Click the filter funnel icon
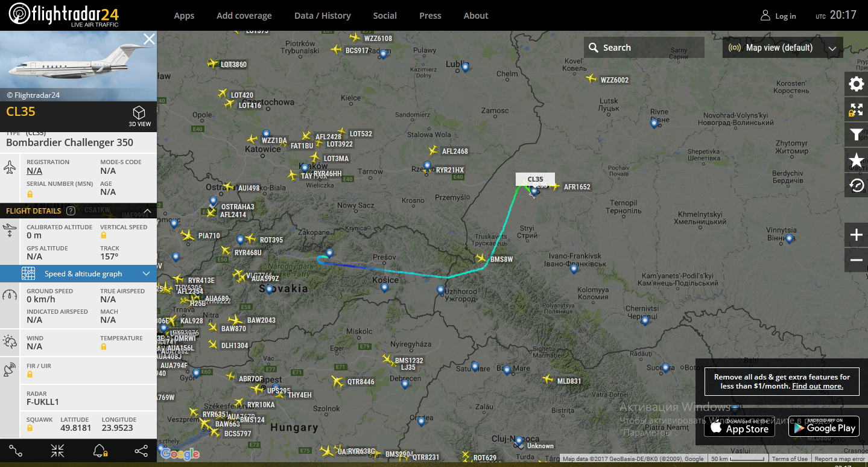The image size is (868, 467). (856, 135)
